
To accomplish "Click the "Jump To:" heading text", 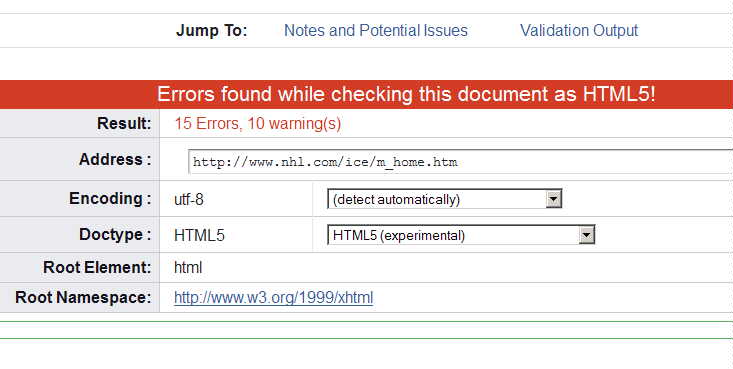I will coord(212,31).
